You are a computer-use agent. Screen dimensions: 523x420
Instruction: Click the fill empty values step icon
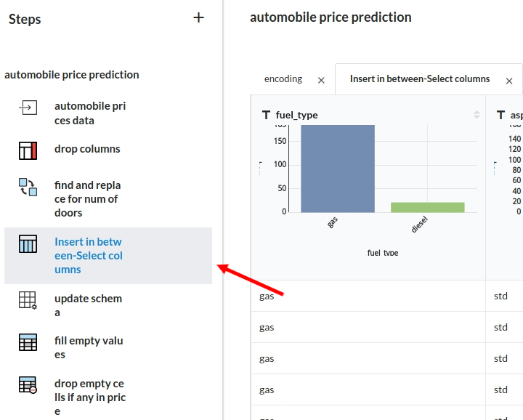click(28, 342)
